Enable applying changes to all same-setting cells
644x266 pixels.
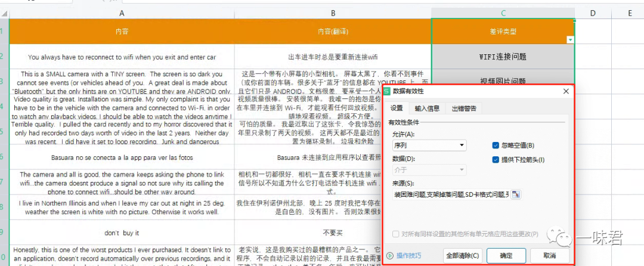click(x=396, y=234)
